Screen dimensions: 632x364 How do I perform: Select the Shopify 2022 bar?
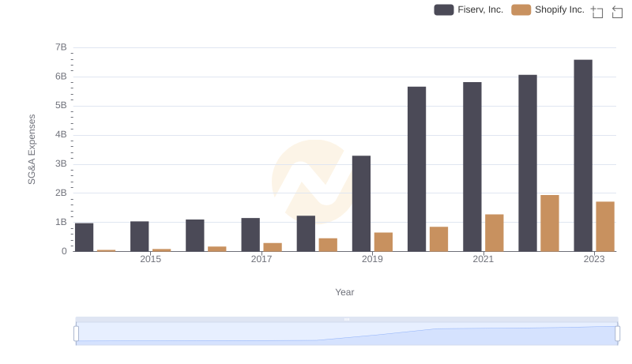(x=550, y=223)
